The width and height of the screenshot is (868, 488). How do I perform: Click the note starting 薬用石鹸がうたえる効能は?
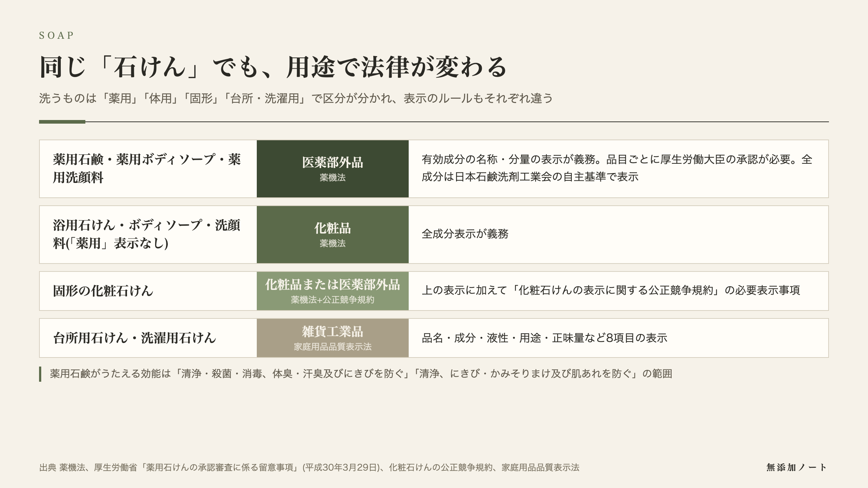point(361,374)
